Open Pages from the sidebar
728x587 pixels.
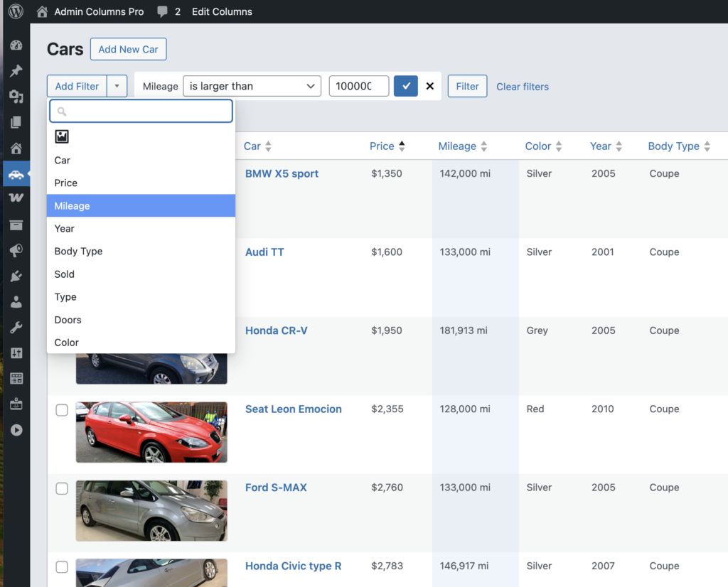[16, 122]
